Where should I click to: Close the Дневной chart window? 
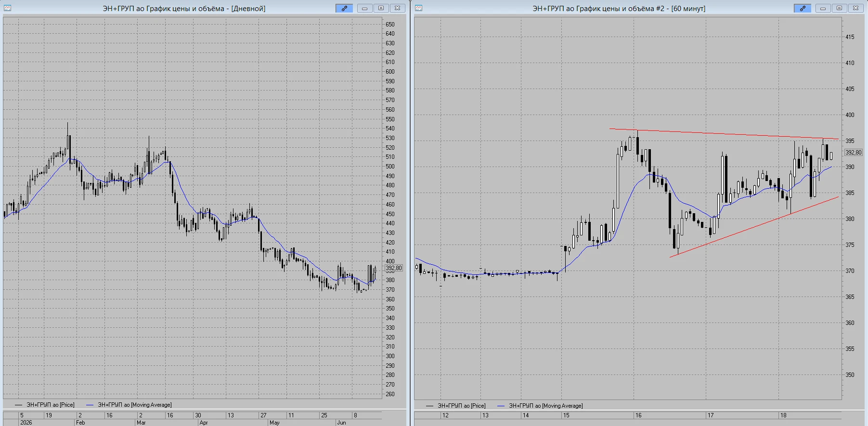[x=397, y=8]
